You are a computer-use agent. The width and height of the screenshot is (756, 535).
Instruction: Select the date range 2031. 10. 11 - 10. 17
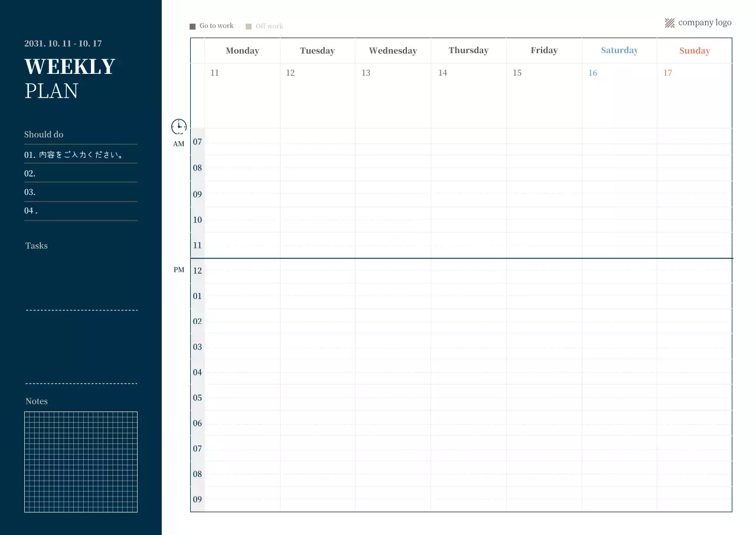tap(63, 44)
